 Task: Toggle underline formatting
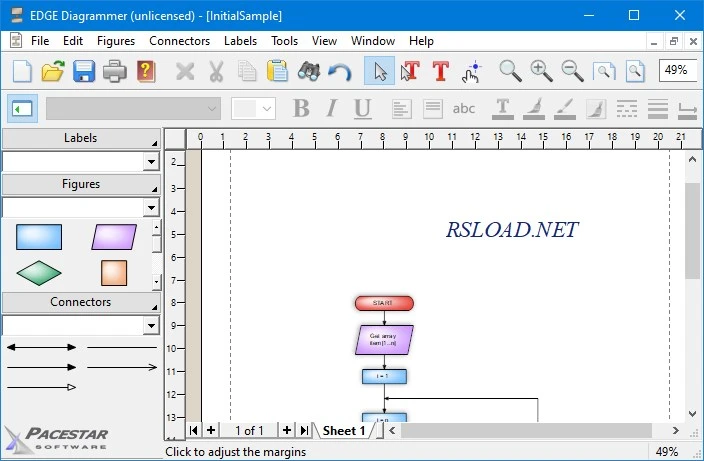pos(362,109)
